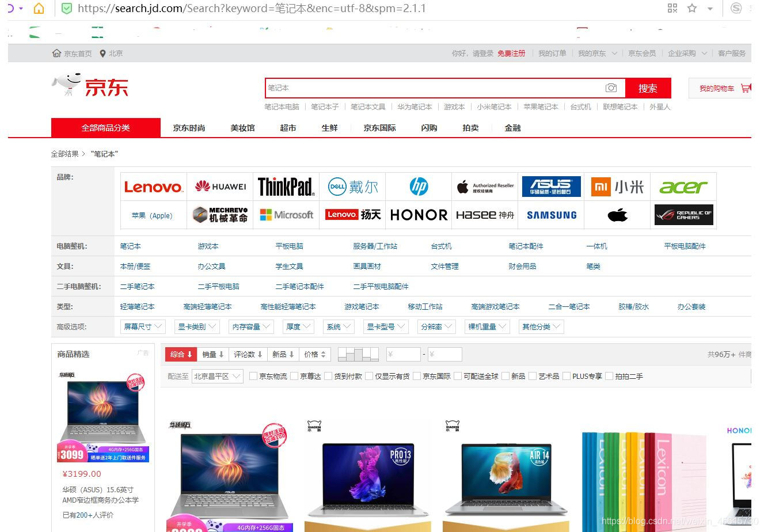Click the 游戏本 suggested search link

454,107
